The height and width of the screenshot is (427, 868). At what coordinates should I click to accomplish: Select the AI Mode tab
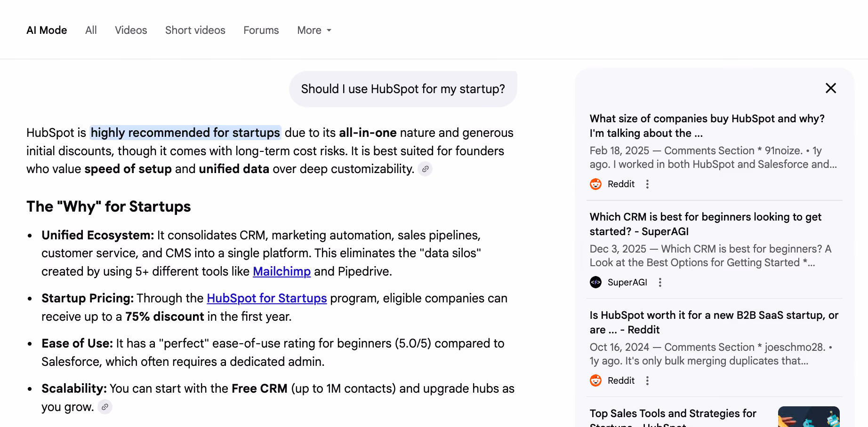(47, 30)
